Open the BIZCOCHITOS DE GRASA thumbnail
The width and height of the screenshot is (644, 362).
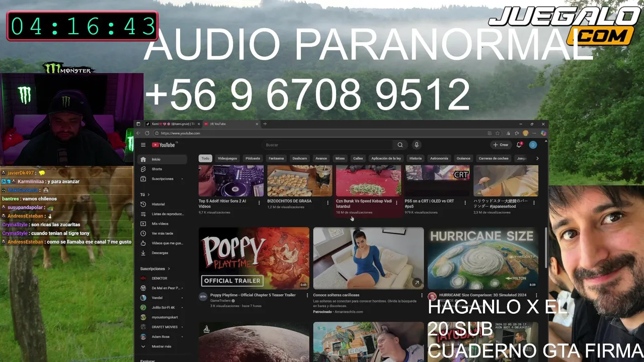[x=300, y=180]
